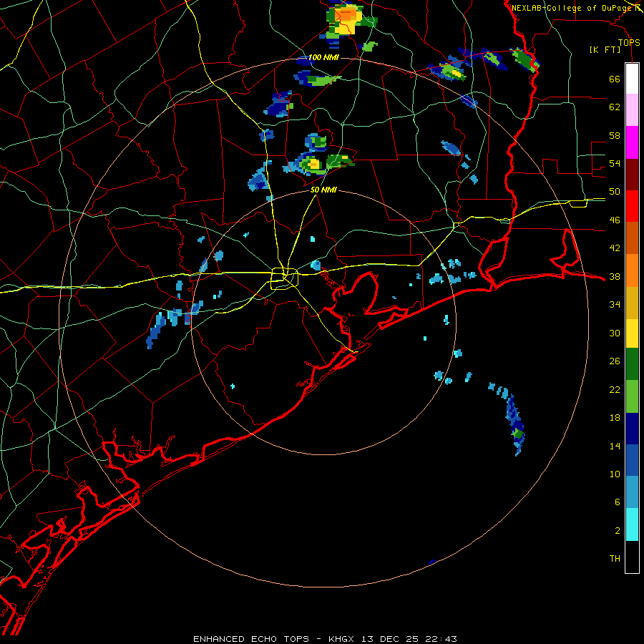The height and width of the screenshot is (644, 644).
Task: Pick the bright red legend swatch
Action: (632, 206)
